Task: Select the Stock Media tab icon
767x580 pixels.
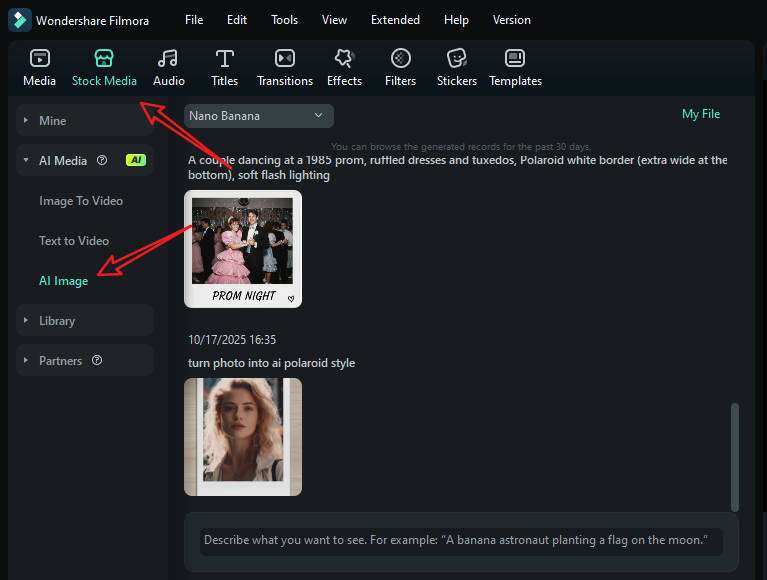Action: pos(104,58)
